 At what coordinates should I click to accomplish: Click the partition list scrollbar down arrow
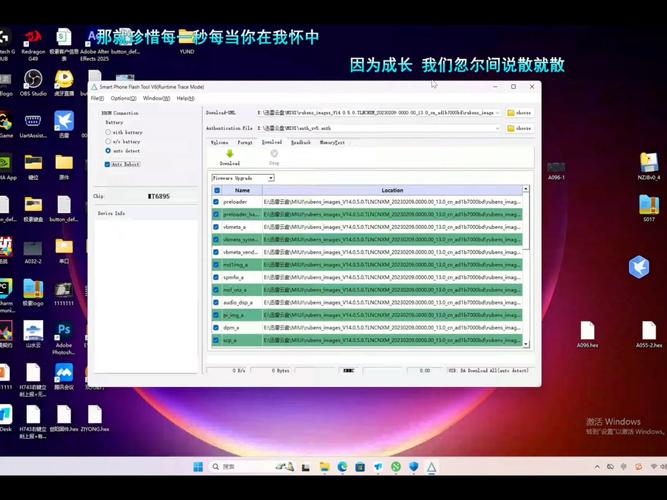tap(526, 344)
